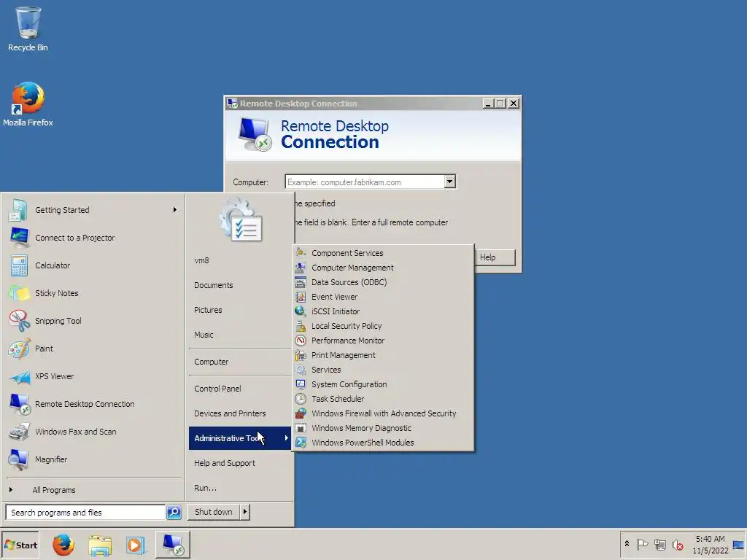Open Windows Firewall with Advanced Security icon
Screen dimensions: 747x560
click(x=300, y=413)
